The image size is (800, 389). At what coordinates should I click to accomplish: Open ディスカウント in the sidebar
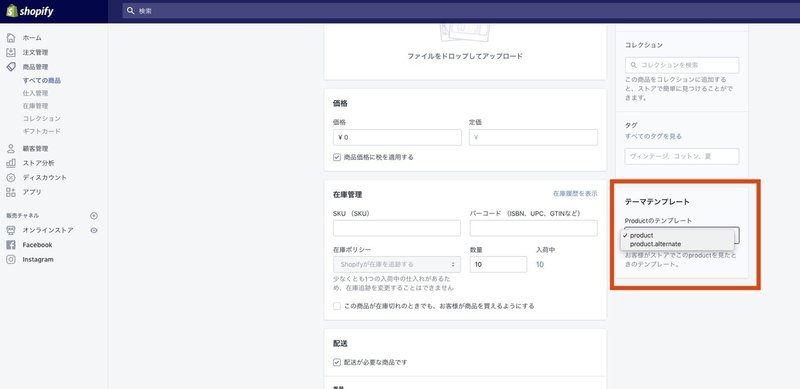pyautogui.click(x=44, y=177)
